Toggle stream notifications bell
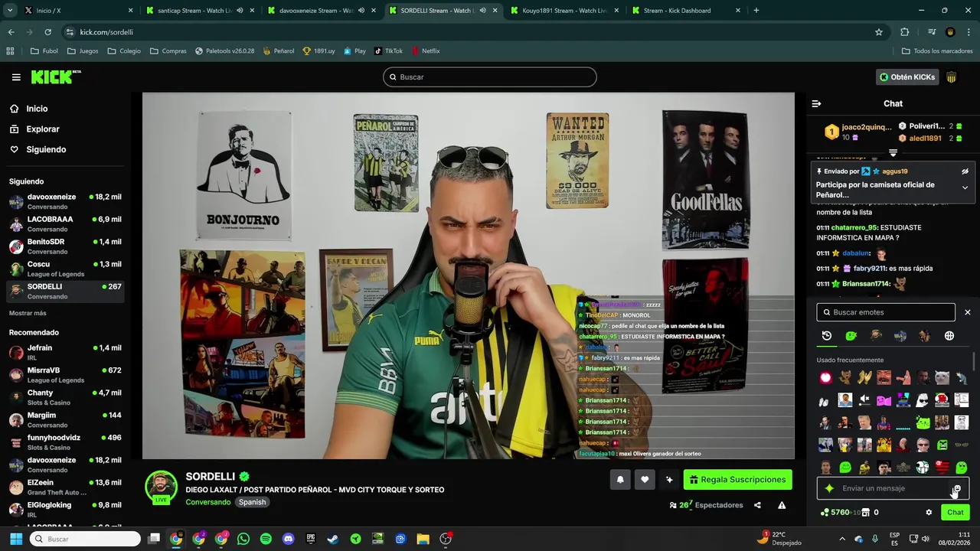The width and height of the screenshot is (980, 551). click(x=620, y=480)
